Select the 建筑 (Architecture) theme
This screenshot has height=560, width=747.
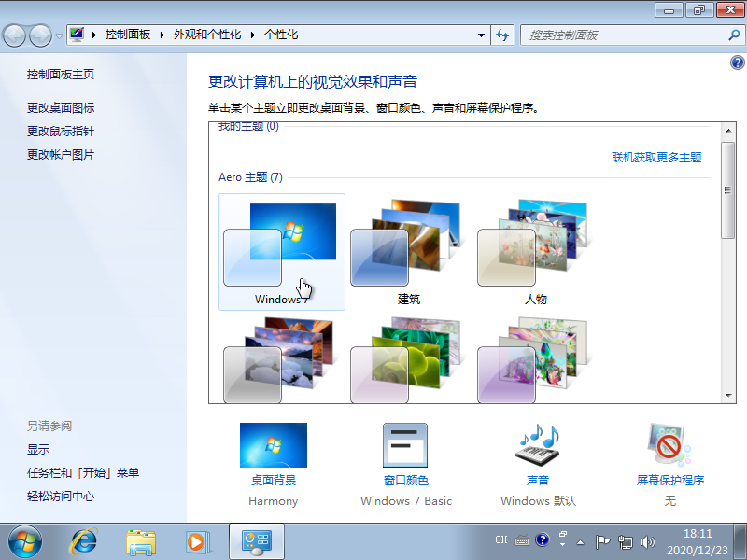point(408,249)
